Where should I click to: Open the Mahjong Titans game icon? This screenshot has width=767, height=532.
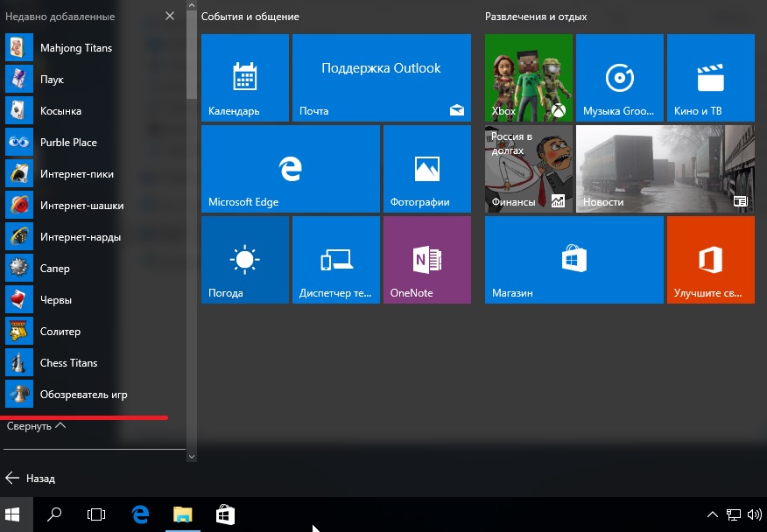pyautogui.click(x=19, y=48)
